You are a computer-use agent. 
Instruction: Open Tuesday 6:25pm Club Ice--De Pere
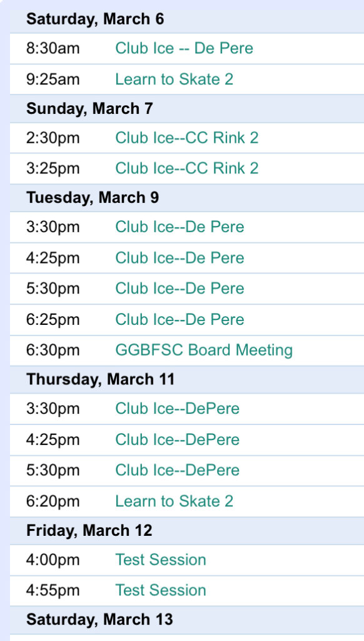179,319
